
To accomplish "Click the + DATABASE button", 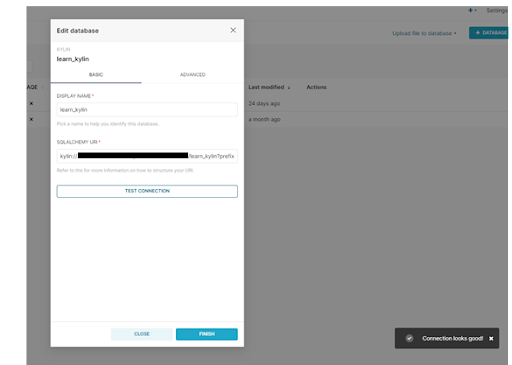I will [x=489, y=33].
